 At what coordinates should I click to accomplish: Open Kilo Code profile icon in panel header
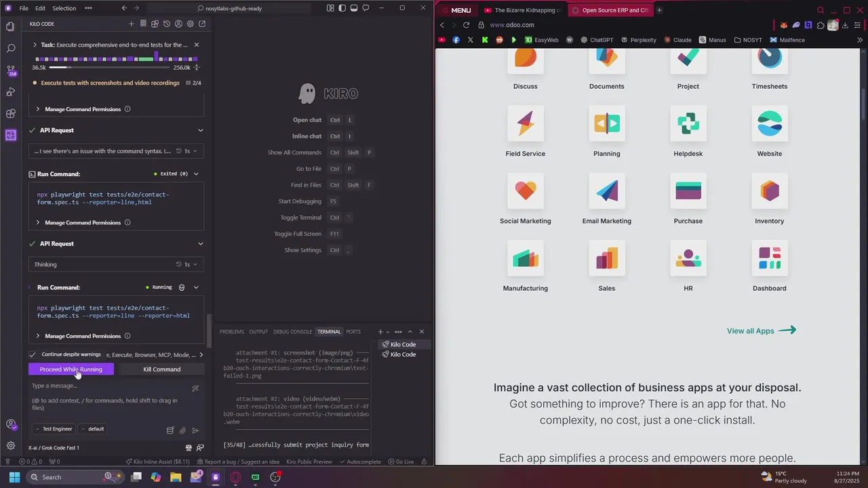tap(178, 24)
